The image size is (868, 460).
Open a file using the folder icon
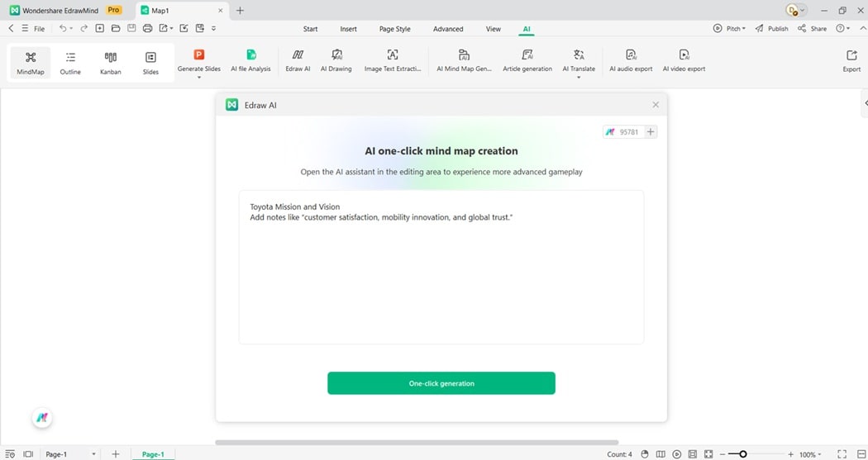[x=116, y=28]
